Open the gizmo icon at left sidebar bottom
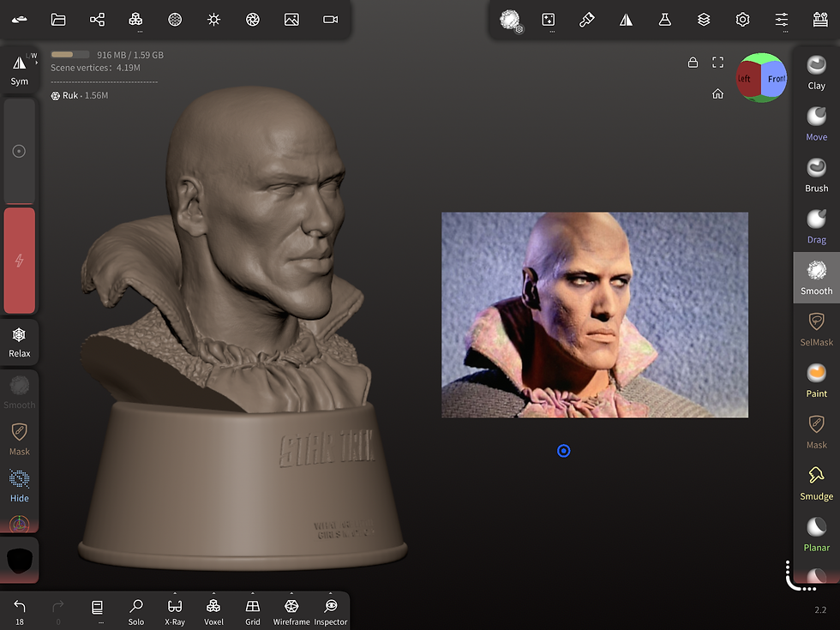 (x=19, y=524)
